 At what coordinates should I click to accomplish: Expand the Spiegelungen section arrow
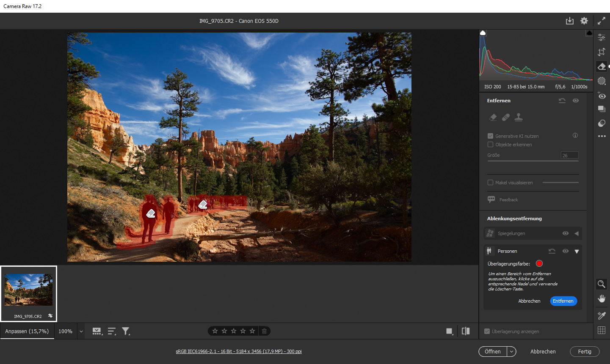pyautogui.click(x=577, y=233)
